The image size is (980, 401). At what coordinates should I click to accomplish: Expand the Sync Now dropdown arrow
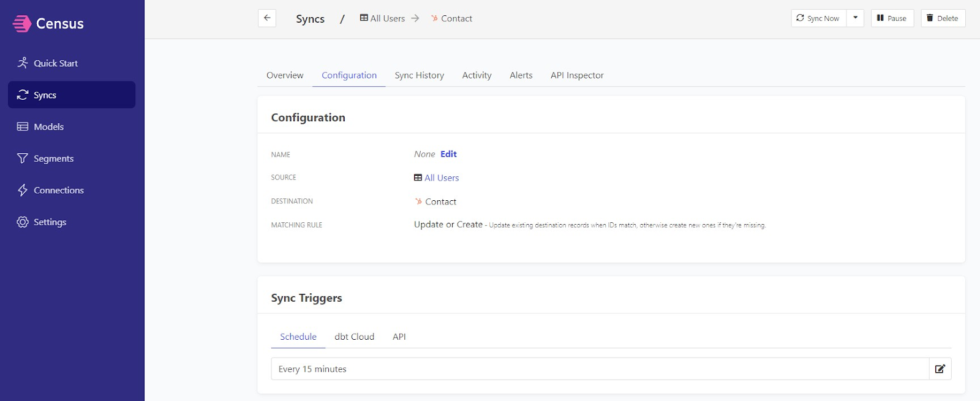(x=856, y=18)
